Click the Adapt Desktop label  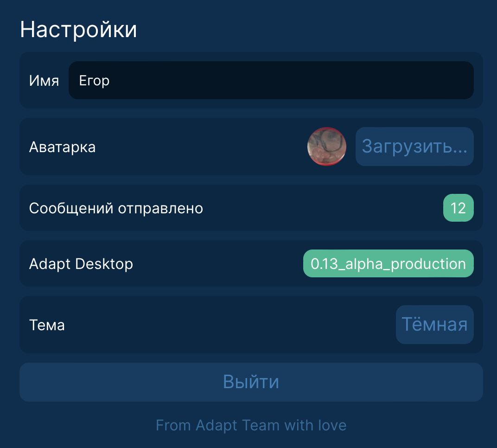81,264
